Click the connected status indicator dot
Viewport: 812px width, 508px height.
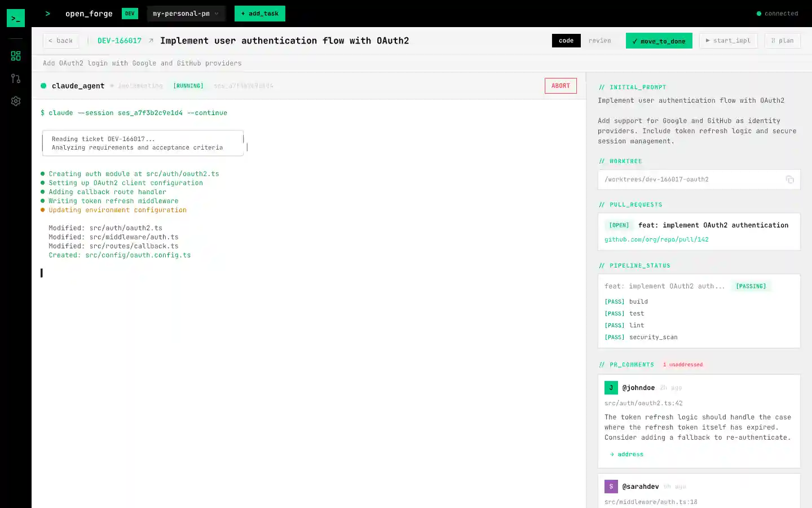click(x=761, y=13)
